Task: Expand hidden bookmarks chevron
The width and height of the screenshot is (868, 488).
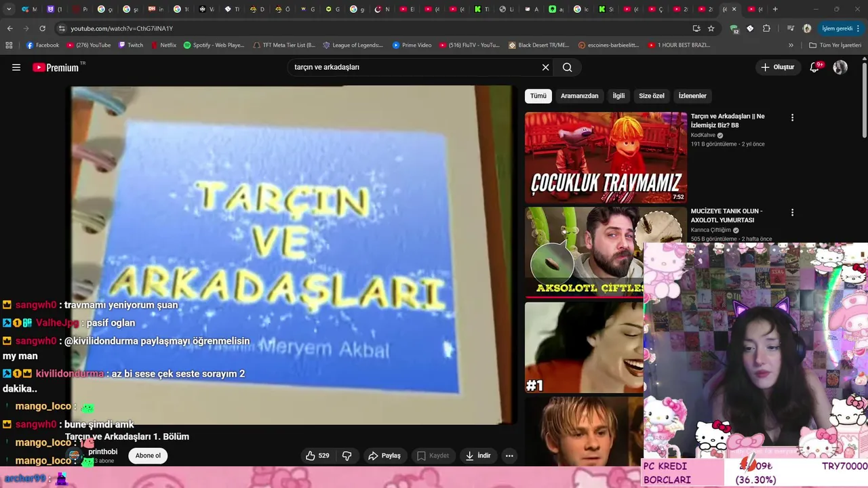Action: (791, 45)
